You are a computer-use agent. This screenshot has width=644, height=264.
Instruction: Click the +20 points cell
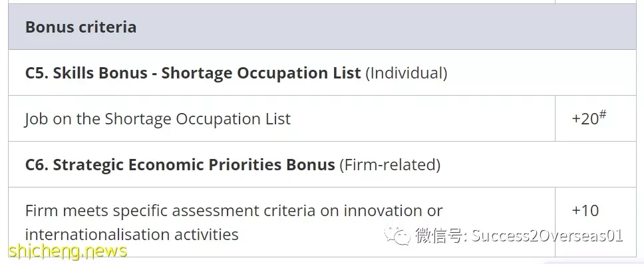tap(595, 118)
